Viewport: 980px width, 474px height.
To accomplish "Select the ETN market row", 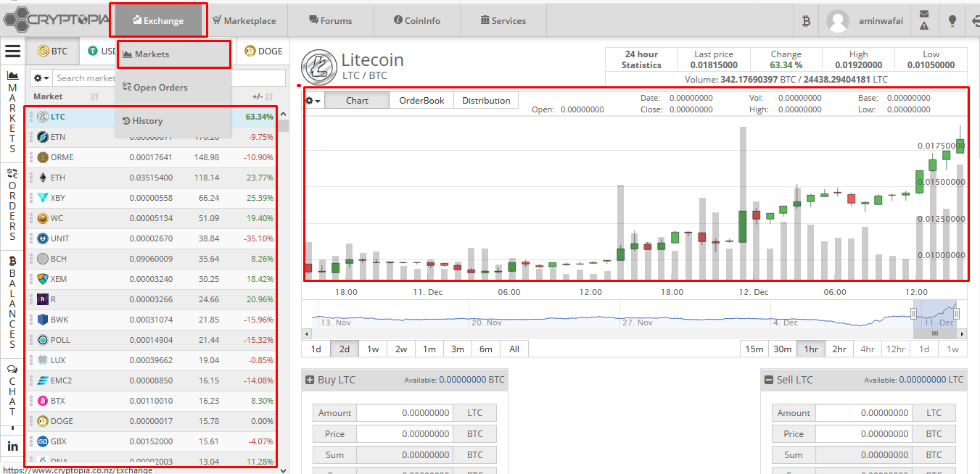I will pos(151,136).
